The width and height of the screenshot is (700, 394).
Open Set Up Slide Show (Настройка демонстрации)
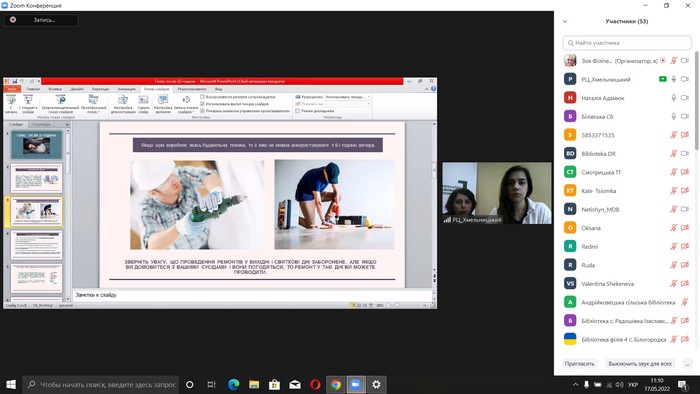point(123,104)
